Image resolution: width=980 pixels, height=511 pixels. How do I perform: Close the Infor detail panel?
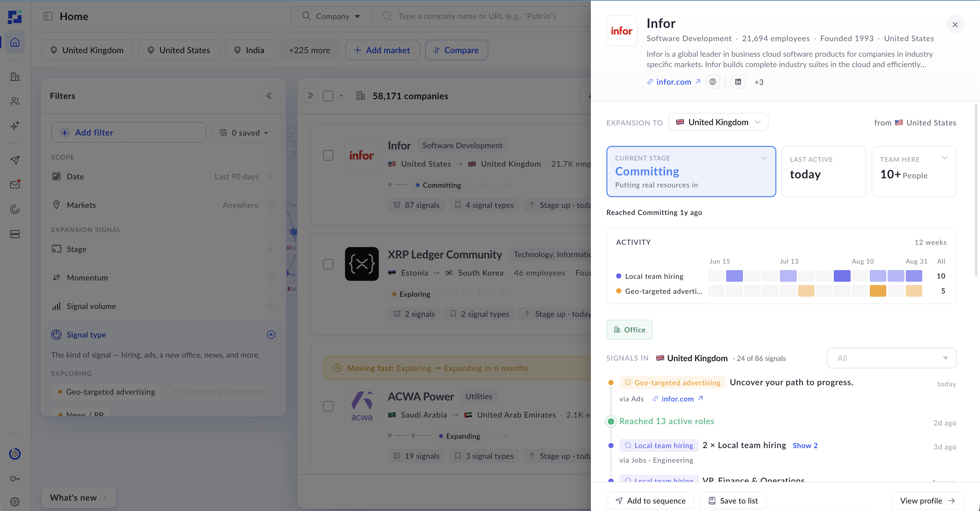pos(955,24)
